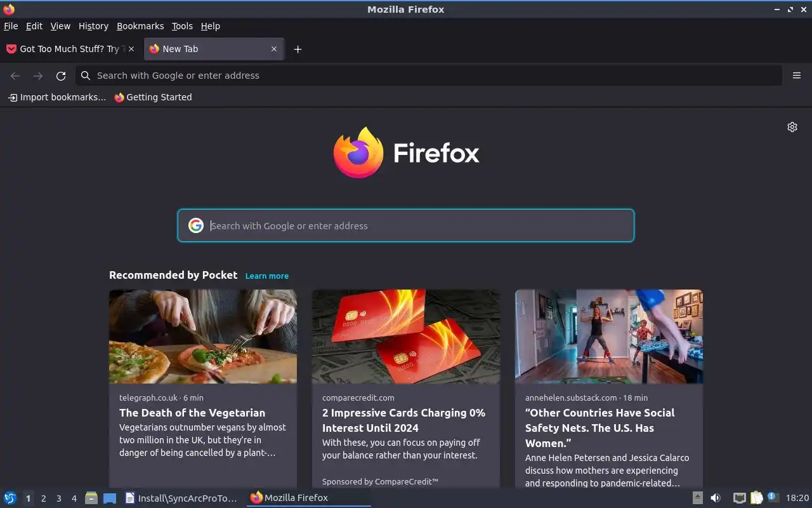
Task: Open the Tools menu
Action: click(x=182, y=26)
